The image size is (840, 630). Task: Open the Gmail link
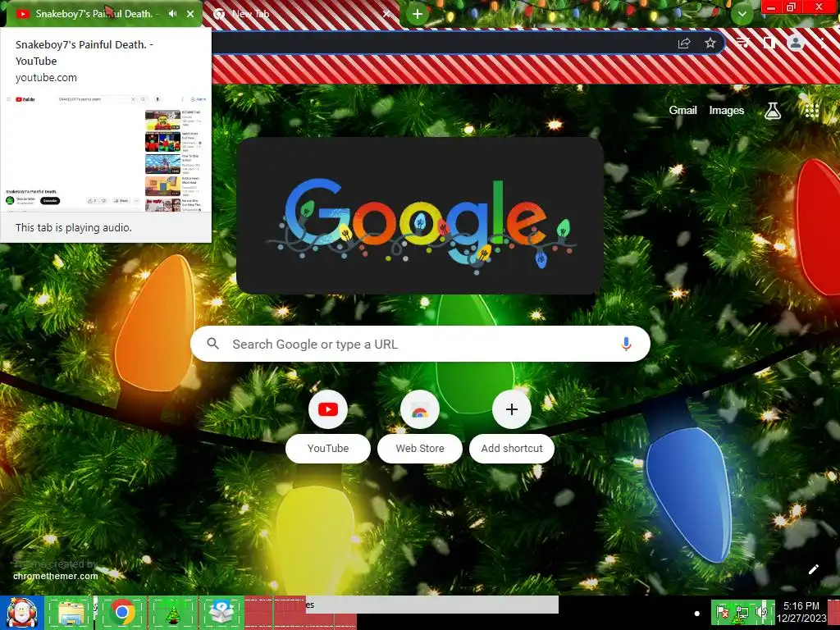point(683,111)
